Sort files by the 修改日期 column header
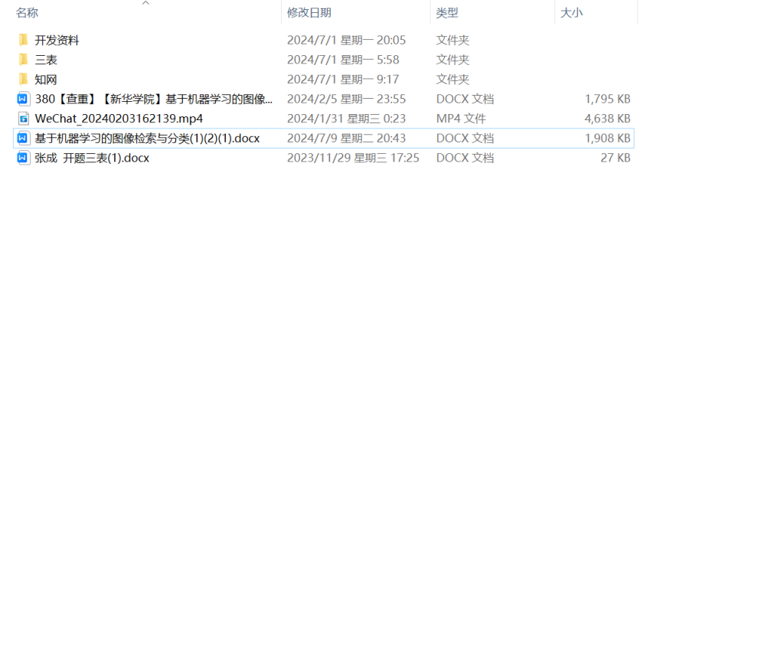This screenshot has height=672, width=784. 309,13
